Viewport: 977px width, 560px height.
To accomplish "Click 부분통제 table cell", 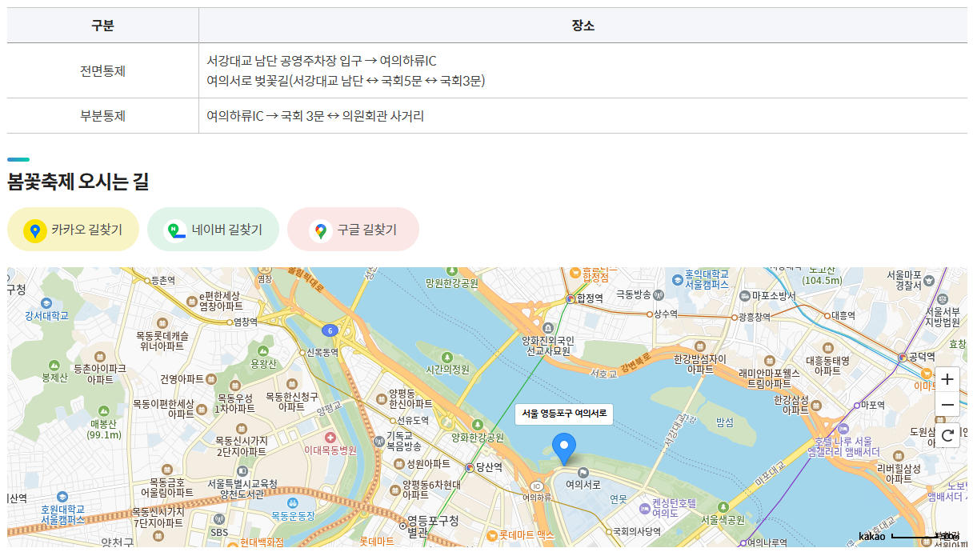I will click(x=102, y=116).
